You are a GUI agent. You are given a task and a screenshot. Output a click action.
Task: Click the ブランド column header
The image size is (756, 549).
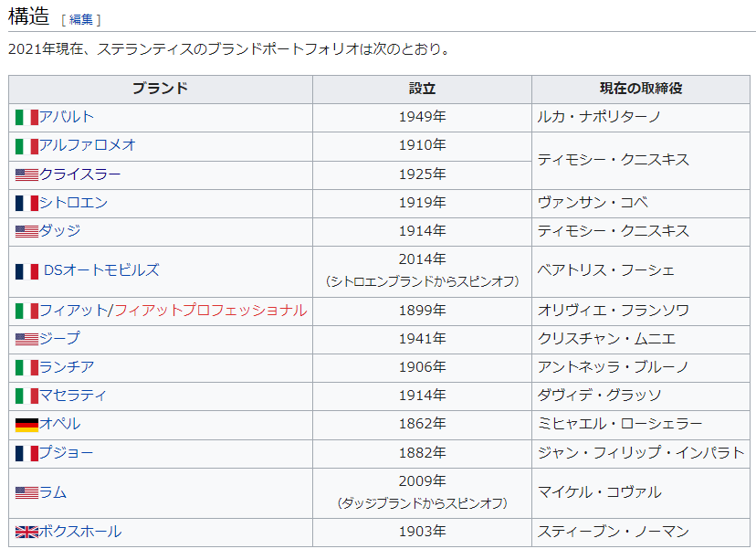160,89
